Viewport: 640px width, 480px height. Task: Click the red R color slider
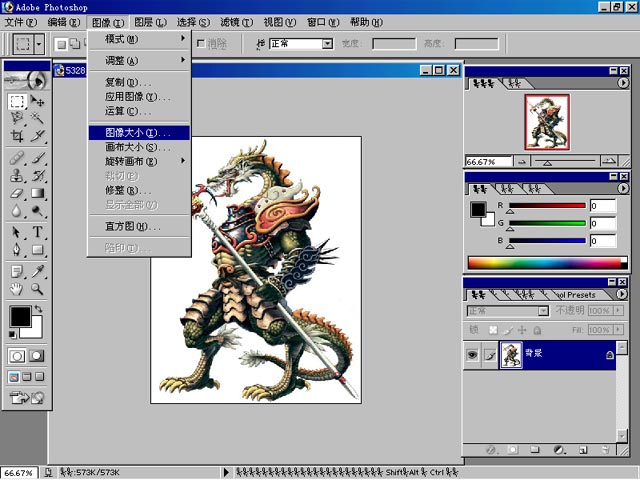coord(547,205)
